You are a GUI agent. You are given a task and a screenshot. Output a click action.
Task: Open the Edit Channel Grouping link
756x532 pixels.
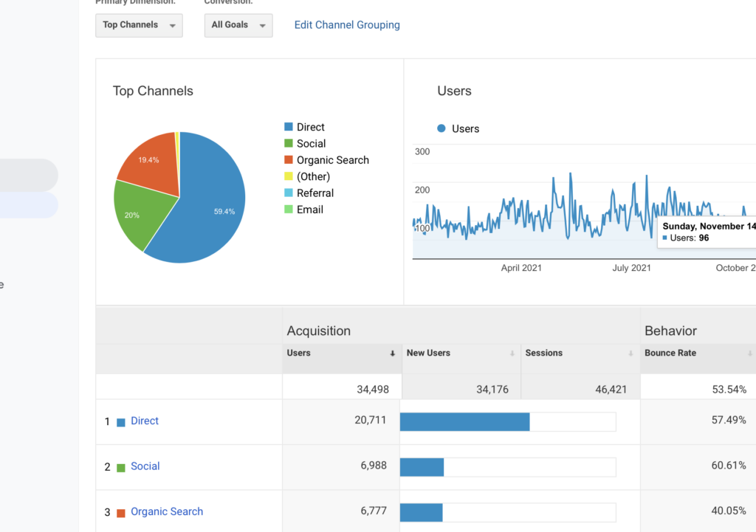[347, 25]
